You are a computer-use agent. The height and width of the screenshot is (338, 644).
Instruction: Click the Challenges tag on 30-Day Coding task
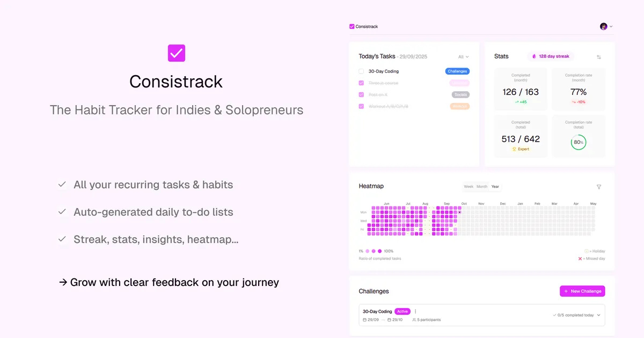(457, 71)
